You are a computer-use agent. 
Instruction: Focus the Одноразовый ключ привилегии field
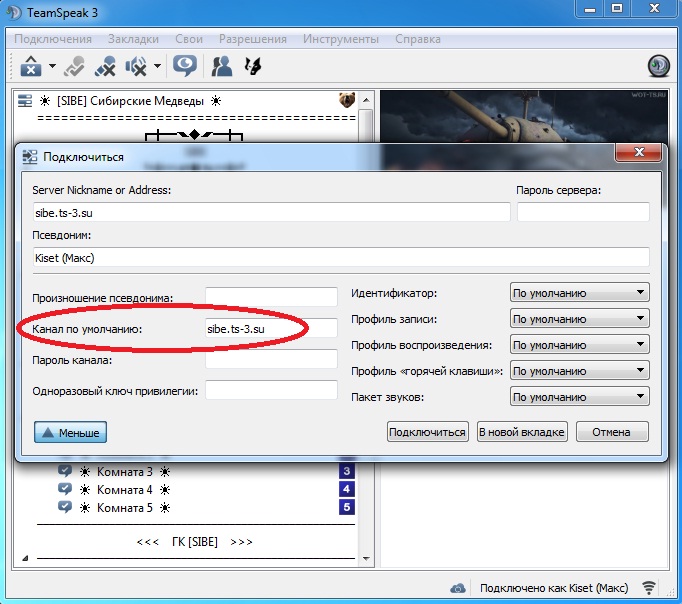271,390
